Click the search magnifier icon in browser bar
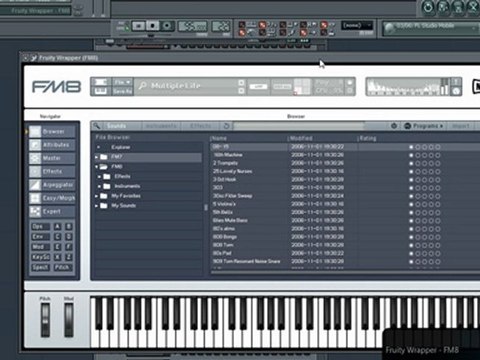Viewport: 480px width, 360px height. pyautogui.click(x=97, y=126)
